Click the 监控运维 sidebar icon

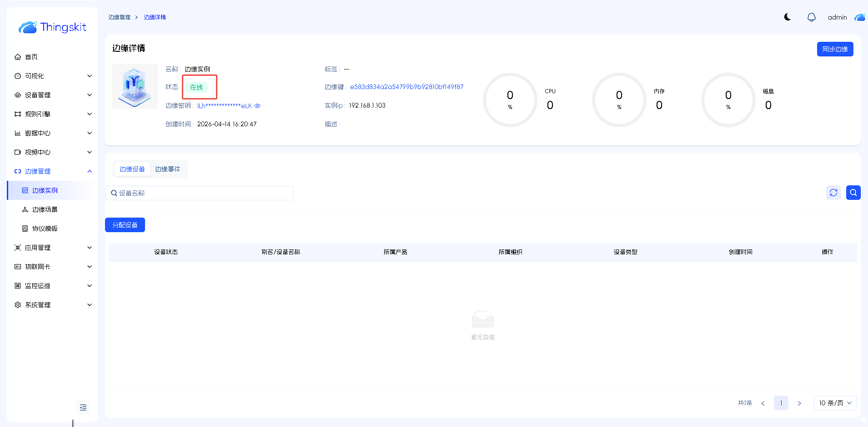pyautogui.click(x=18, y=286)
